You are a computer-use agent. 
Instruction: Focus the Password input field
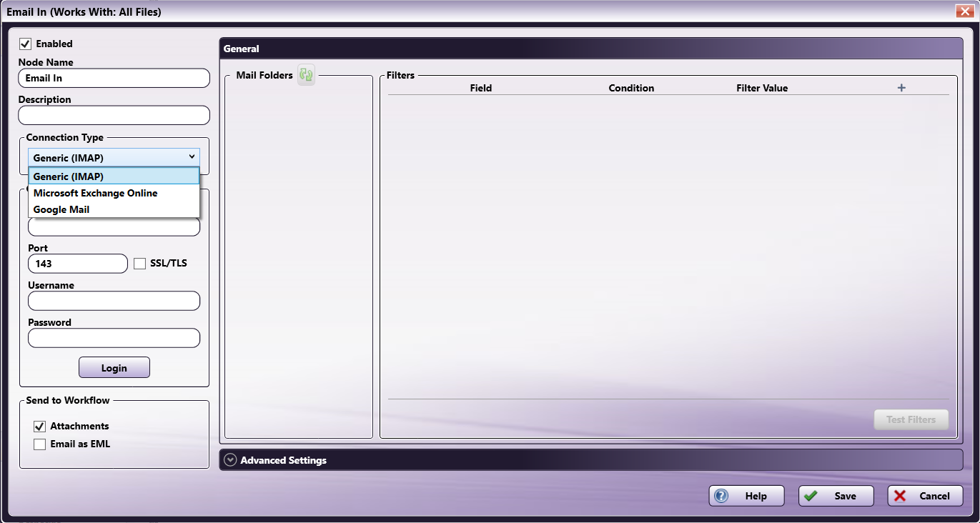[114, 338]
